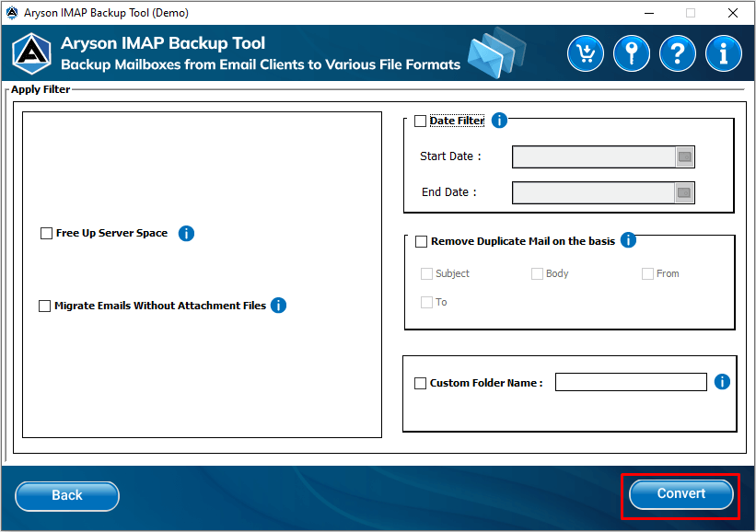View Custom Folder Name info icon
The image size is (756, 532).
[x=722, y=382]
